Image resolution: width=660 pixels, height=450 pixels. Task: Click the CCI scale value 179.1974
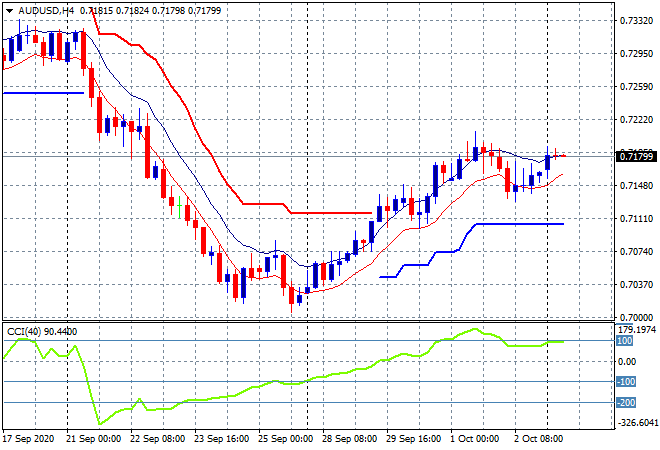[x=636, y=330]
